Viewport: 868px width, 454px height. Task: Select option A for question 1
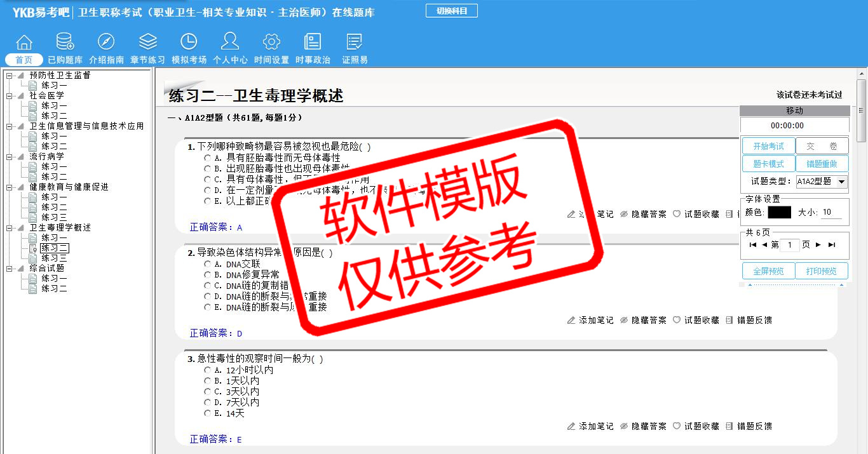tap(207, 157)
